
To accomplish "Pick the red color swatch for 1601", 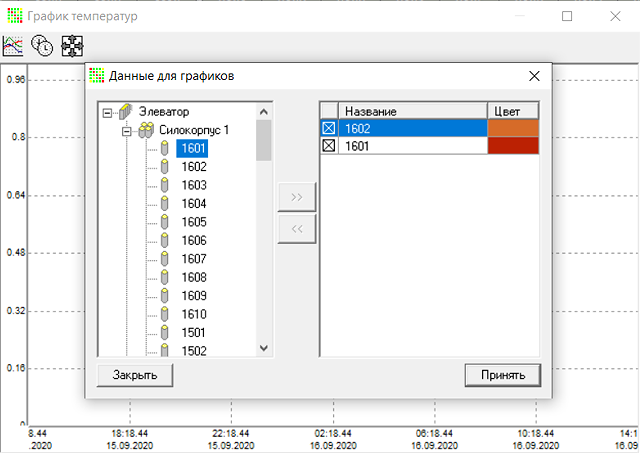I will click(513, 146).
